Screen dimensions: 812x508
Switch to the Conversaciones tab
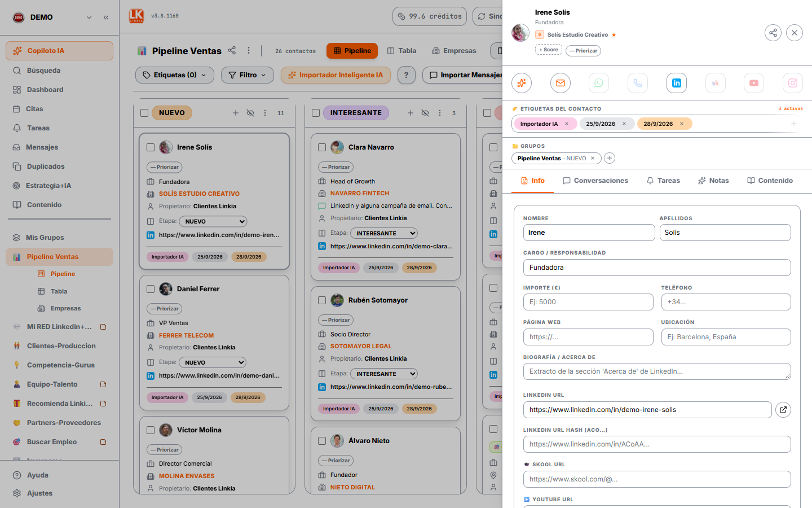[x=595, y=181]
